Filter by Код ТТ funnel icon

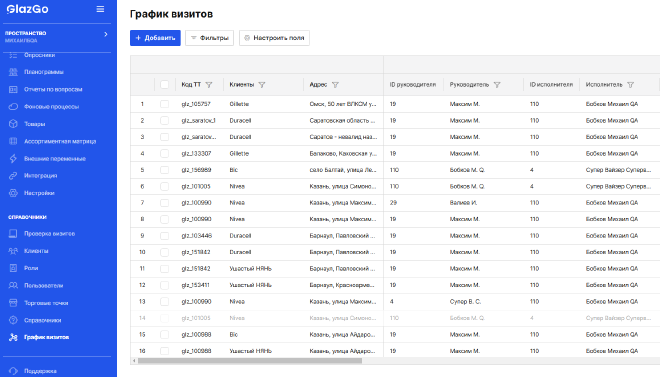point(209,85)
